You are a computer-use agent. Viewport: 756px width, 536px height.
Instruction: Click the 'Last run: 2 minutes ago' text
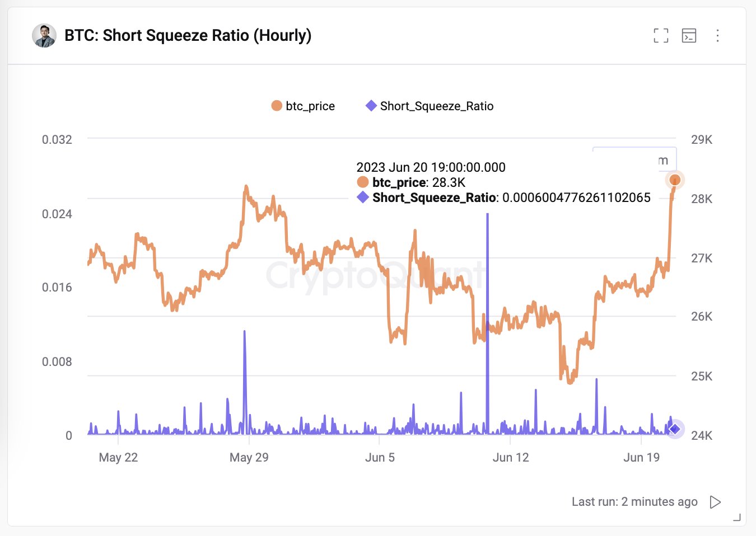pyautogui.click(x=634, y=502)
